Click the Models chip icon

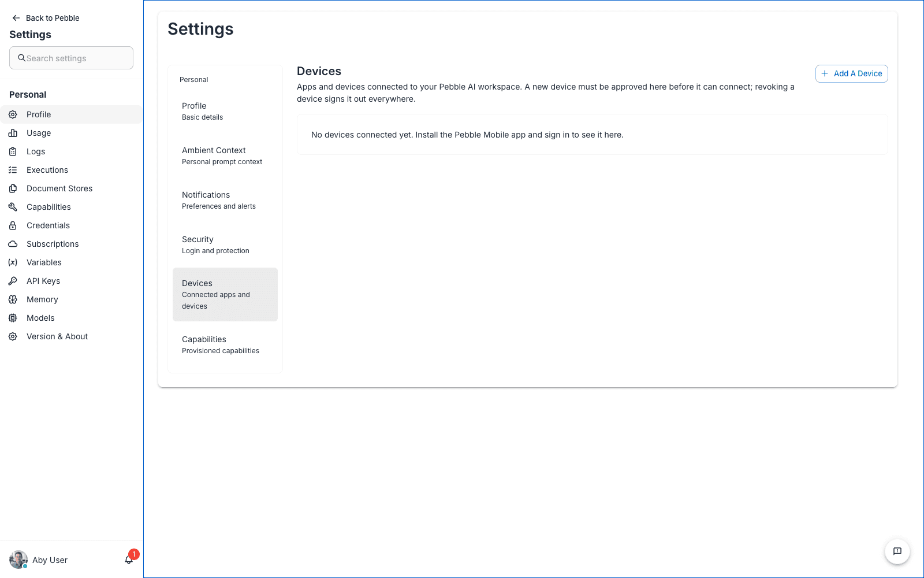point(13,318)
